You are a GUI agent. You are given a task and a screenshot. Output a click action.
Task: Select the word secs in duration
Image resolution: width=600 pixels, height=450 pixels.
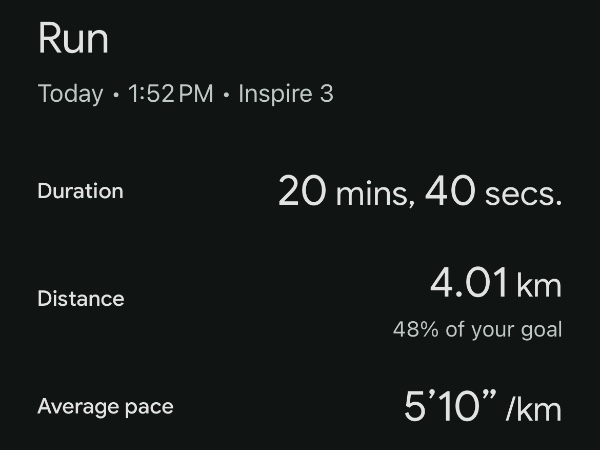521,195
